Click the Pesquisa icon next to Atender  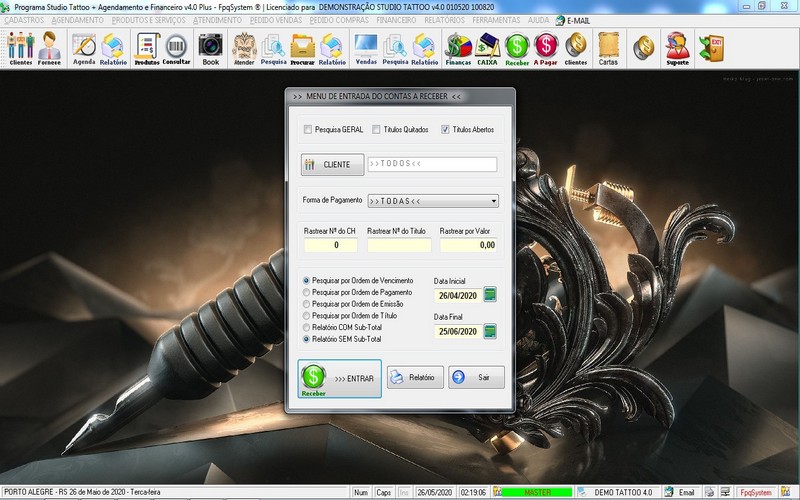click(273, 48)
